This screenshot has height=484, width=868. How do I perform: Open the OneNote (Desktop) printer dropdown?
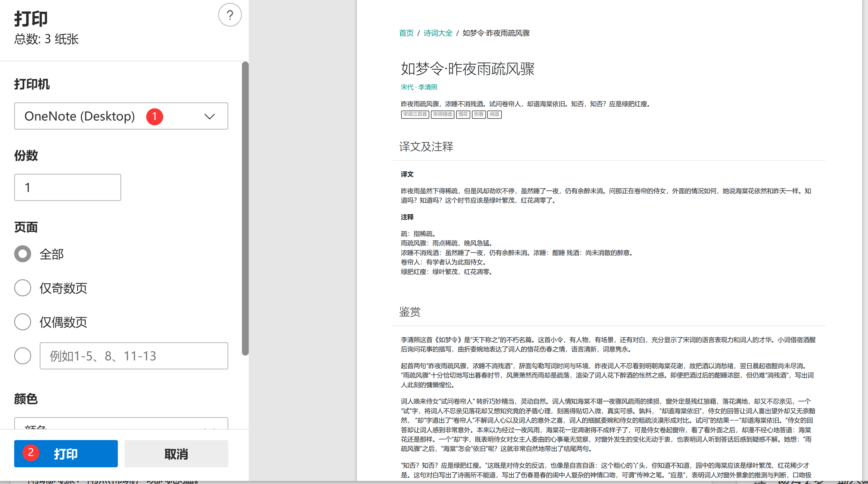tap(101, 116)
